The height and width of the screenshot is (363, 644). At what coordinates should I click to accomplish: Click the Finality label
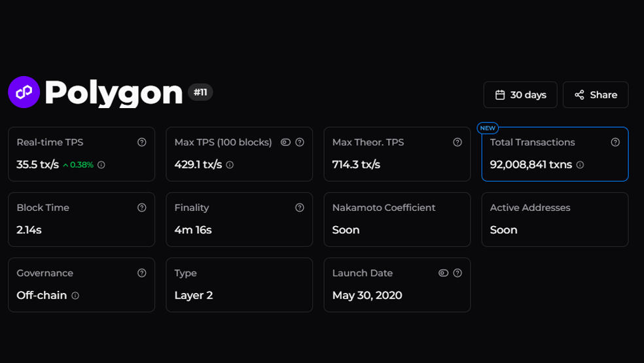tap(192, 208)
